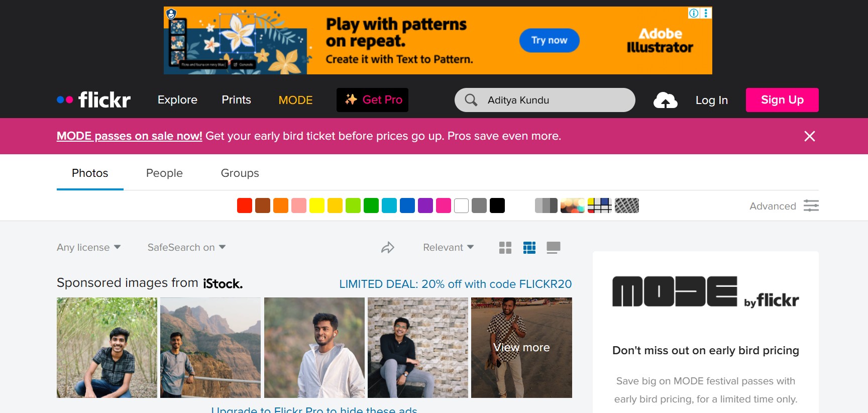868x413 pixels.
Task: Switch to the People tab
Action: 164,173
